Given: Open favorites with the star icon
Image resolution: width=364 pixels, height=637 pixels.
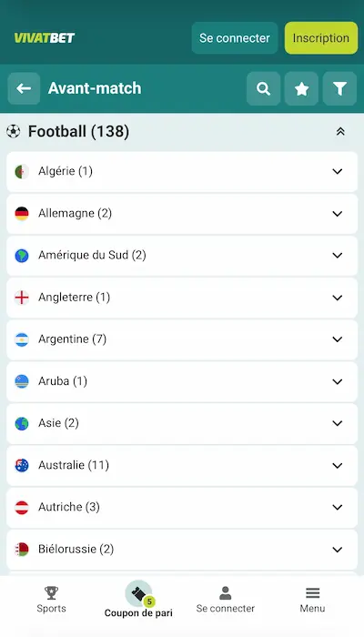Looking at the screenshot, I should [x=301, y=88].
